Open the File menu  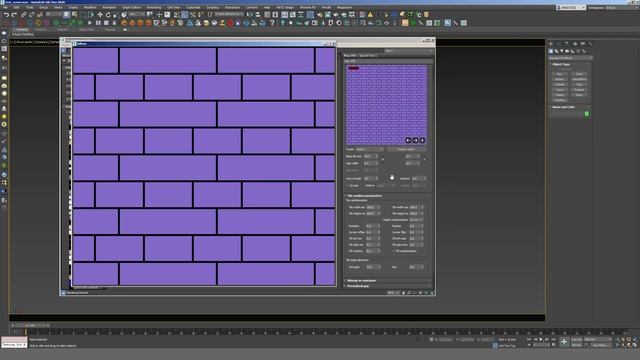[5, 7]
